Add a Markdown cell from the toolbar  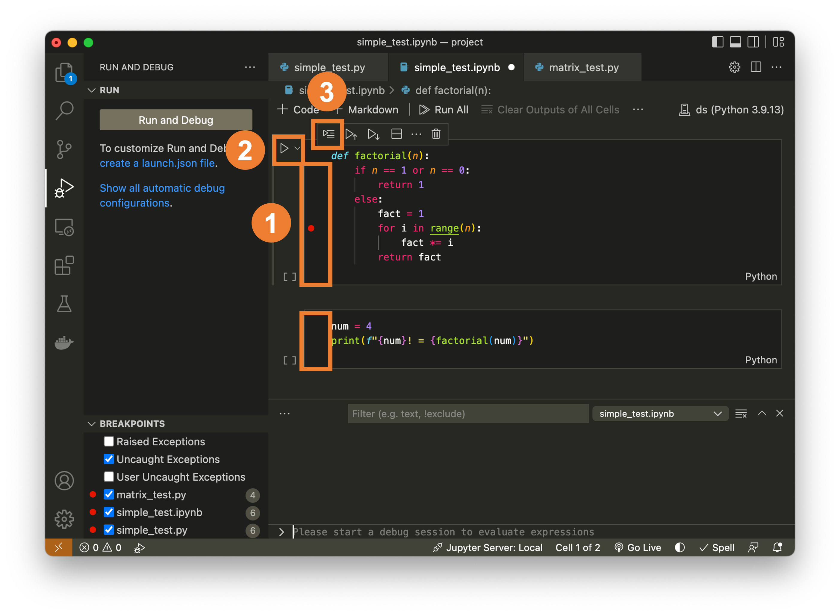[367, 110]
